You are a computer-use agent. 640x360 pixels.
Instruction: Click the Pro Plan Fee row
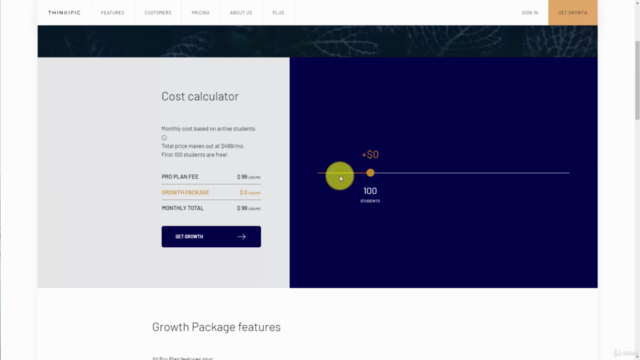tap(211, 177)
